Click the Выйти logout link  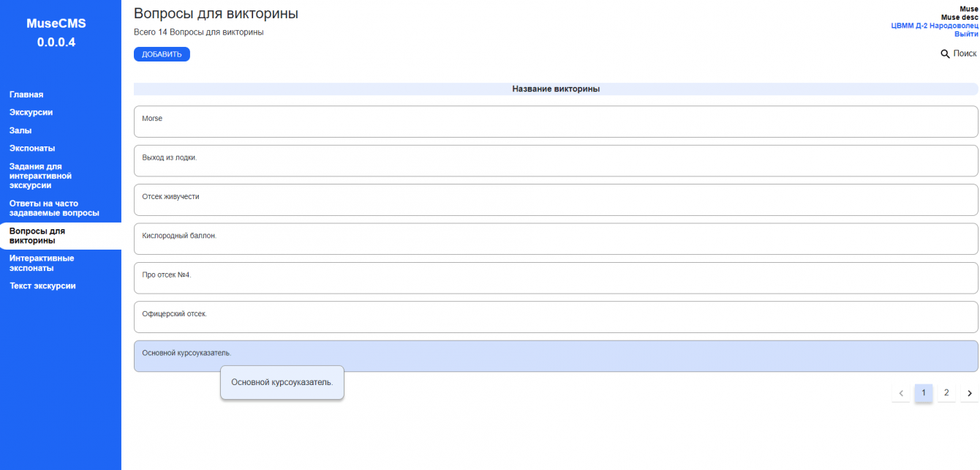(966, 34)
